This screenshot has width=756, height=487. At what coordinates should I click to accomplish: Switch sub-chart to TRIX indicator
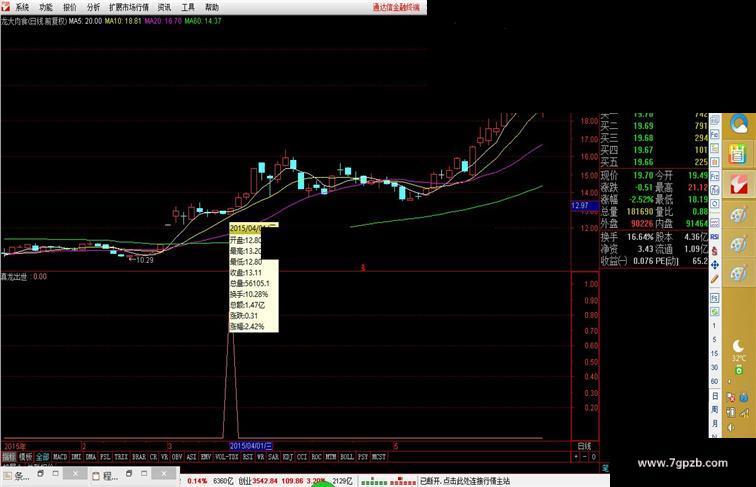[121, 457]
